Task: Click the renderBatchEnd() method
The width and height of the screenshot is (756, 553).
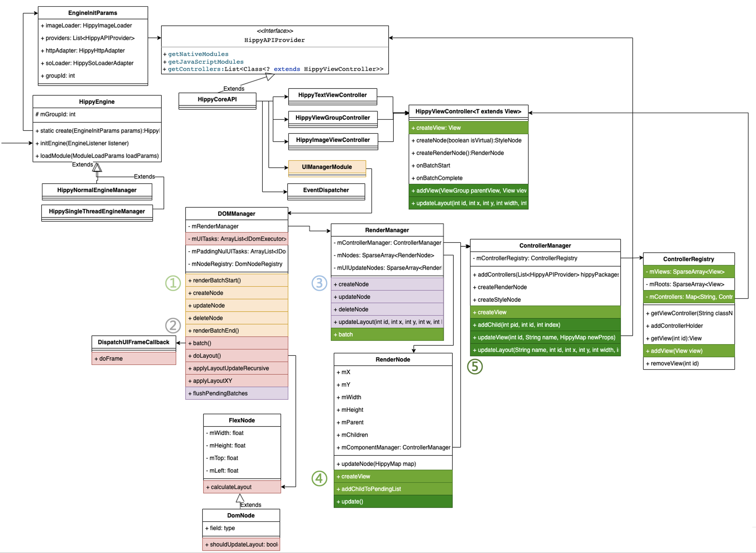Action: coord(237,331)
